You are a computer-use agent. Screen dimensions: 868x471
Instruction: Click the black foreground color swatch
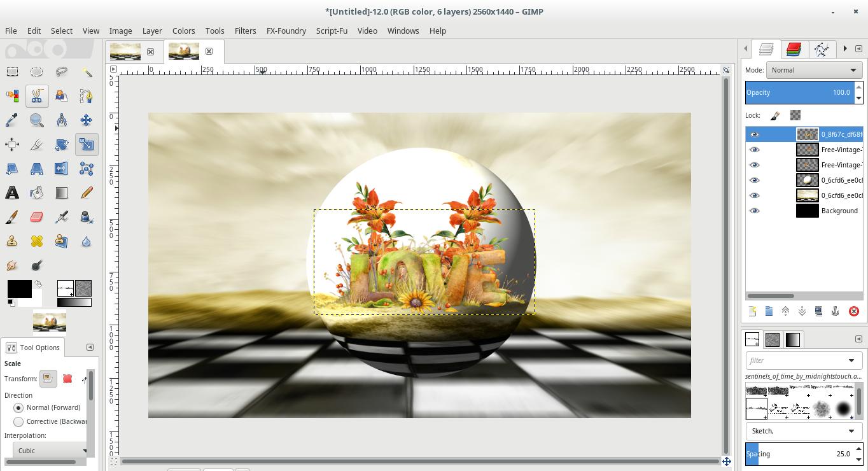(19, 289)
